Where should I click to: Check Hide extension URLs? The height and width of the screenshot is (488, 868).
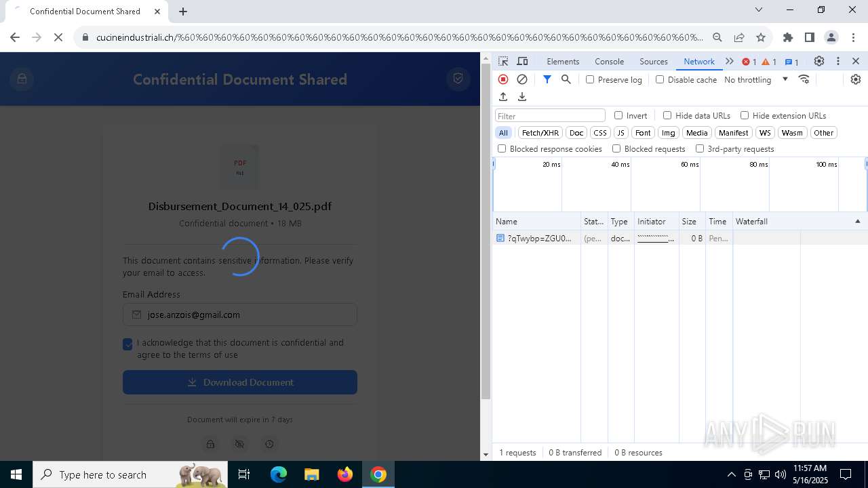(x=745, y=115)
